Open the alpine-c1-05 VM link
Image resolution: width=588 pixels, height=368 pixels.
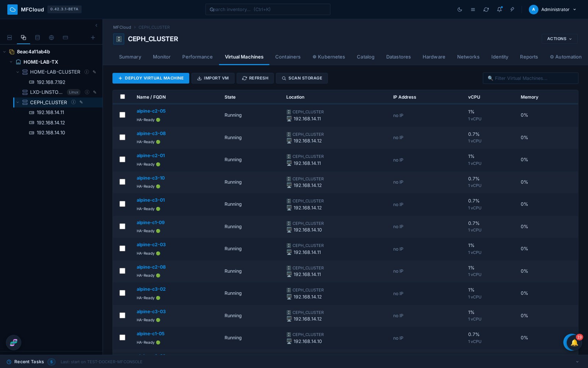[151, 334]
